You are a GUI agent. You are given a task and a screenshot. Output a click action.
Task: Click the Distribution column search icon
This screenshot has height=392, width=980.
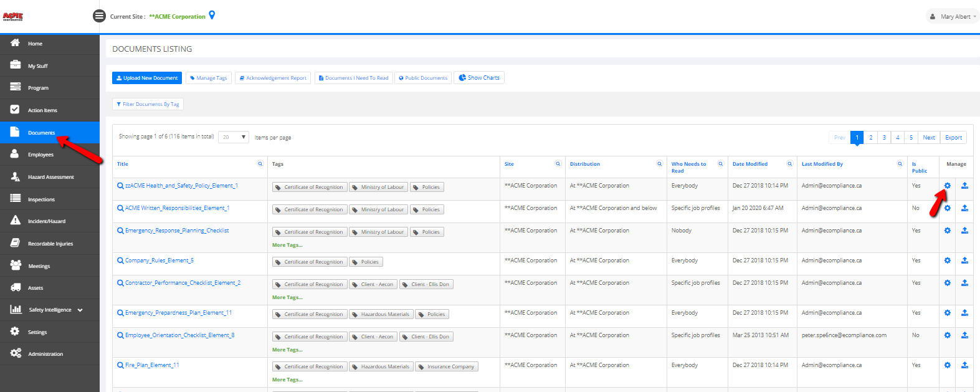[660, 164]
